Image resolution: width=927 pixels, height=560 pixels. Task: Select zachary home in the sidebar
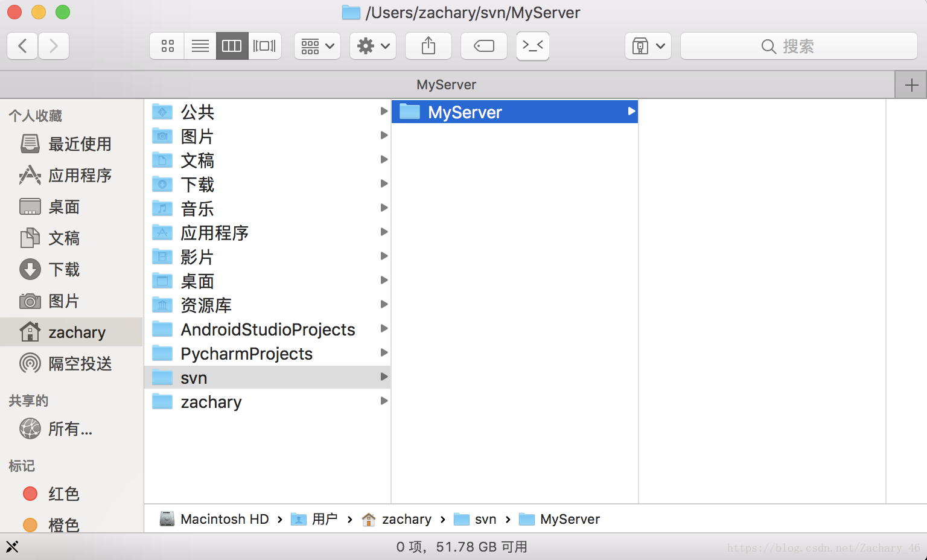pyautogui.click(x=71, y=332)
